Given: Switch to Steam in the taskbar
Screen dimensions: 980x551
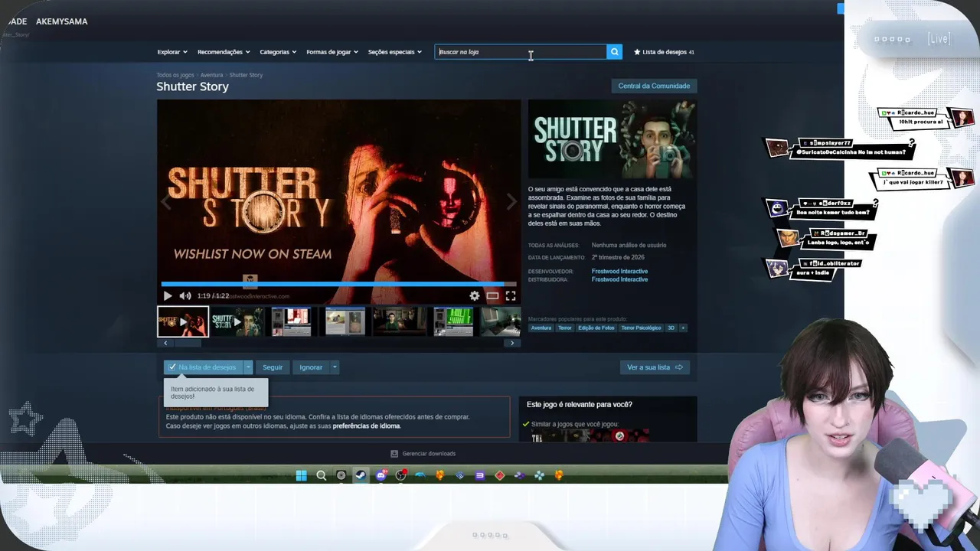Looking at the screenshot, I should [361, 475].
